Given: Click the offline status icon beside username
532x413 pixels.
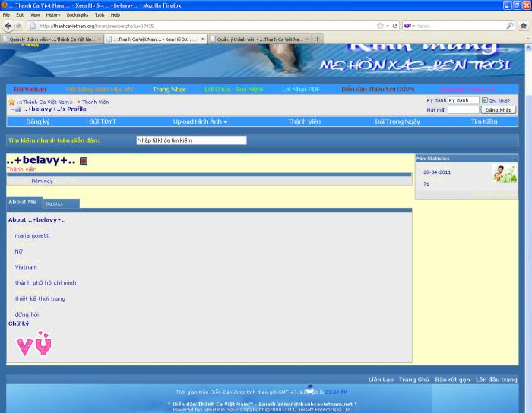Looking at the screenshot, I should pyautogui.click(x=84, y=161).
